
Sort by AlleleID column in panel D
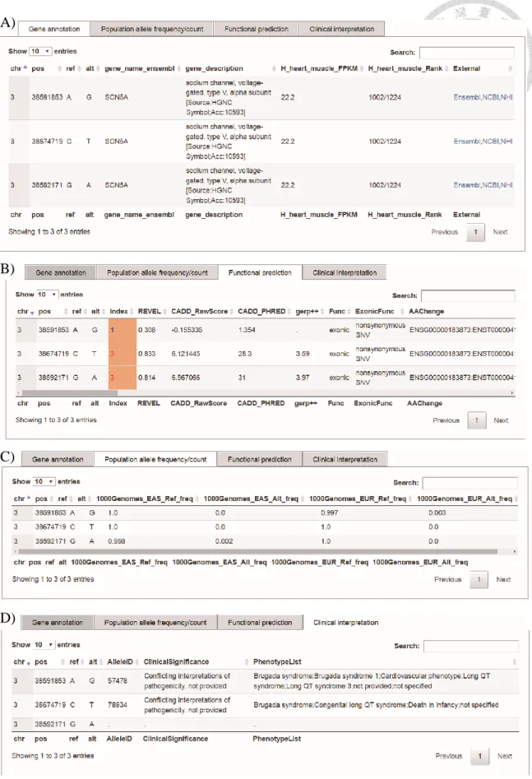[120, 661]
